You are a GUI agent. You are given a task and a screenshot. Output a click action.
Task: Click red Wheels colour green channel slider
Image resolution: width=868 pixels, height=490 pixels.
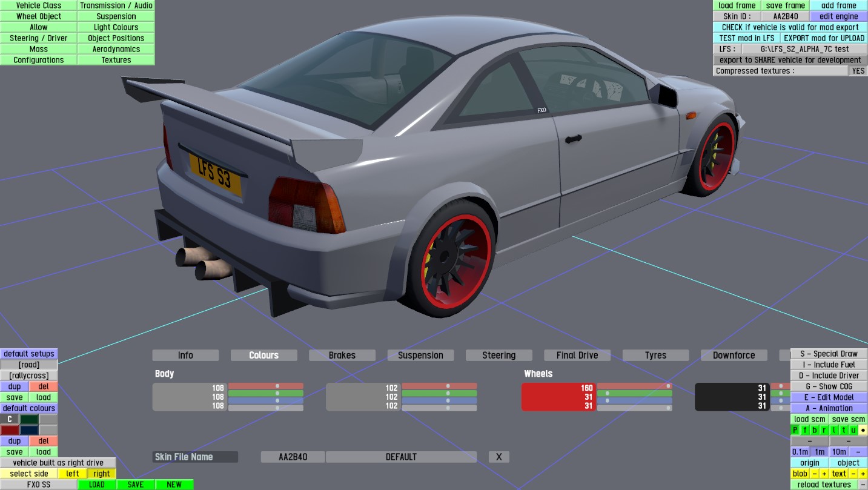[635, 393]
